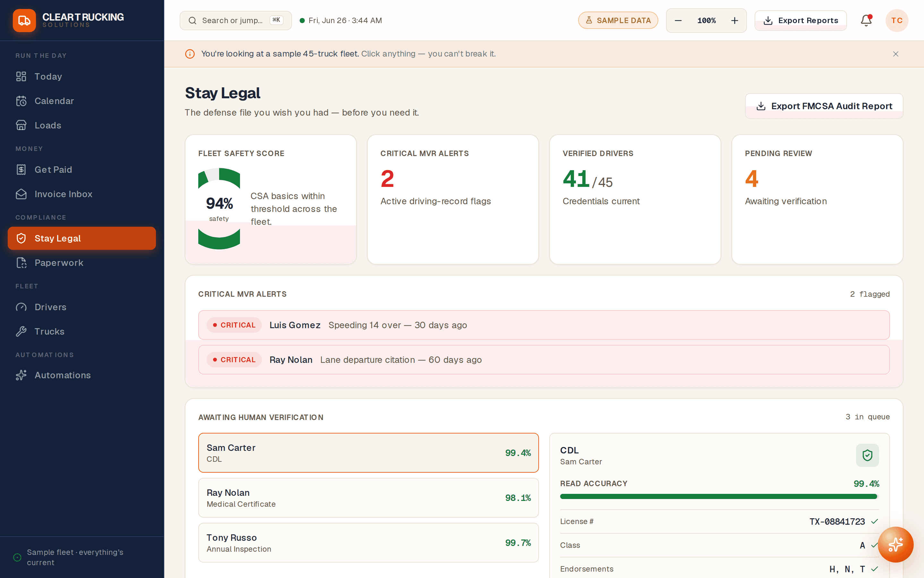Export the FMCSA Audit Report
Viewport: 924px width, 578px height.
824,106
